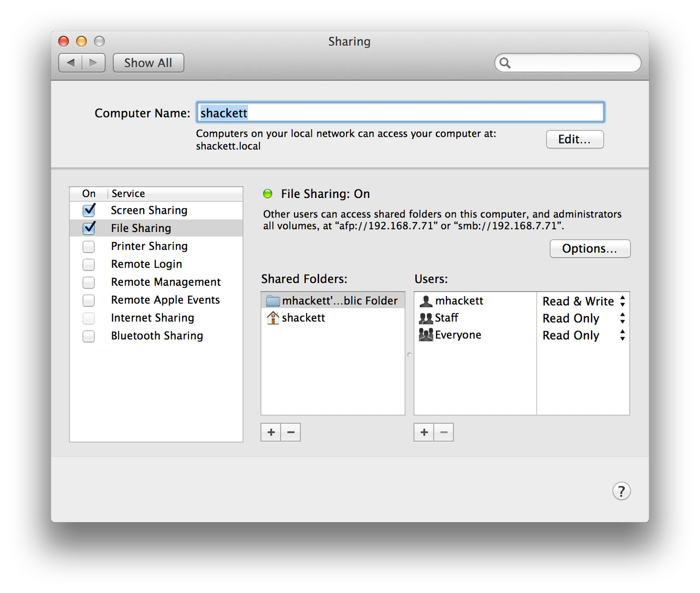
Task: Turn on Remote Login
Action: pyautogui.click(x=89, y=264)
